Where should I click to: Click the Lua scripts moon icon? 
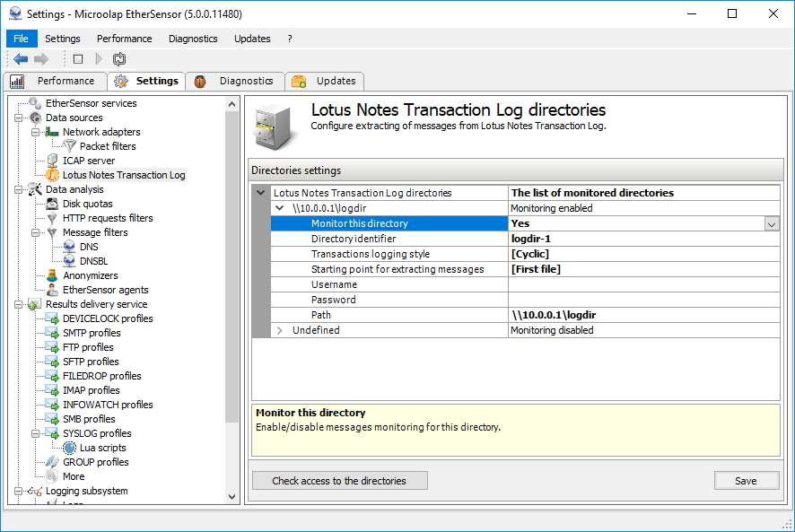69,448
